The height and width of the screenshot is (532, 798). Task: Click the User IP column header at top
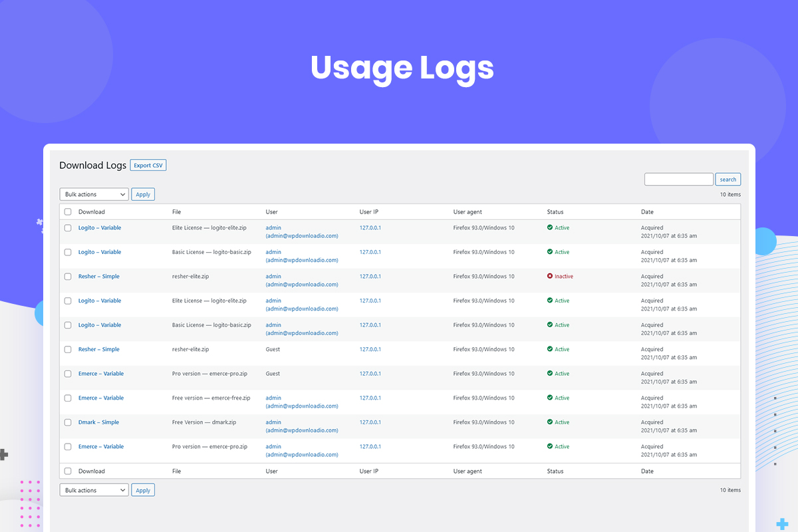pyautogui.click(x=369, y=212)
